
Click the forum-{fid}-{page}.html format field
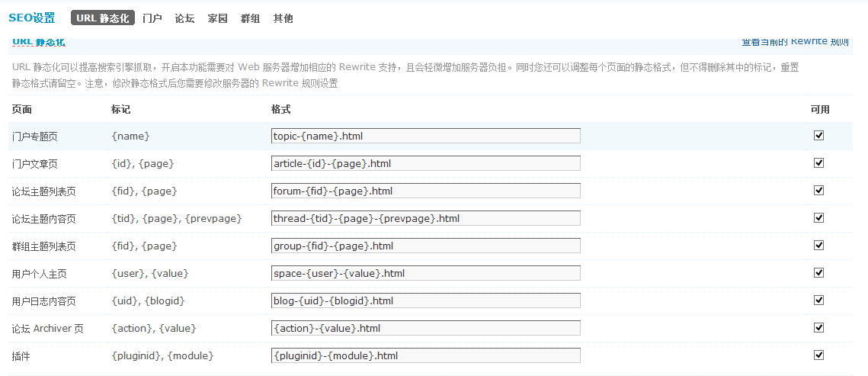point(425,191)
